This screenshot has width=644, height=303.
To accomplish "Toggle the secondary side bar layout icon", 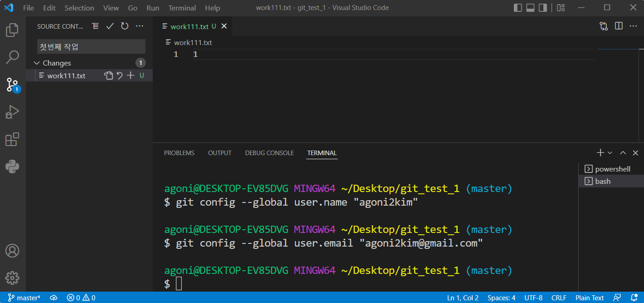I will pos(543,8).
